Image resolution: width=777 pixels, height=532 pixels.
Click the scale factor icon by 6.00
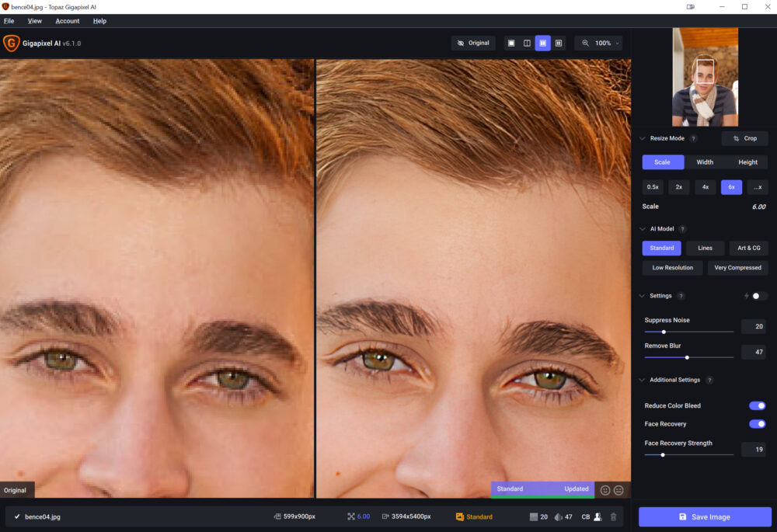click(351, 516)
